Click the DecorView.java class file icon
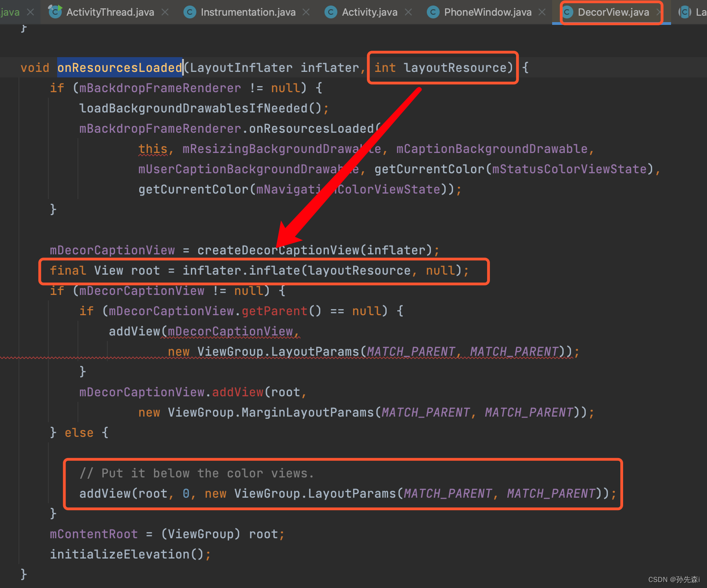707x588 pixels. 568,12
